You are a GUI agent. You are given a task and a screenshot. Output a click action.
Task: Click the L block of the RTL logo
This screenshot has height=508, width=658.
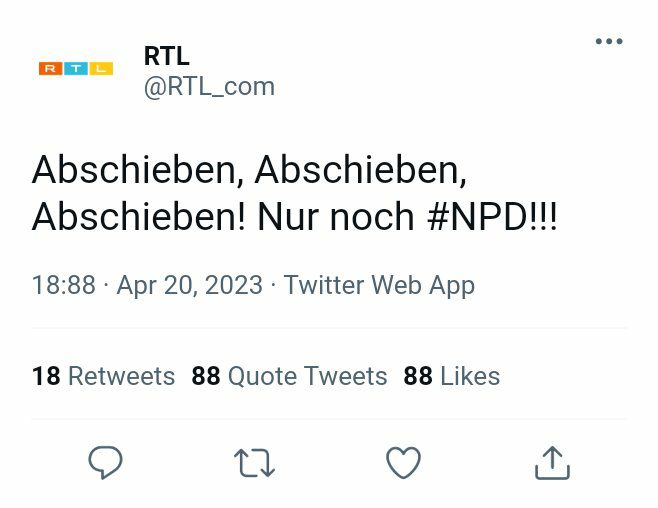101,69
